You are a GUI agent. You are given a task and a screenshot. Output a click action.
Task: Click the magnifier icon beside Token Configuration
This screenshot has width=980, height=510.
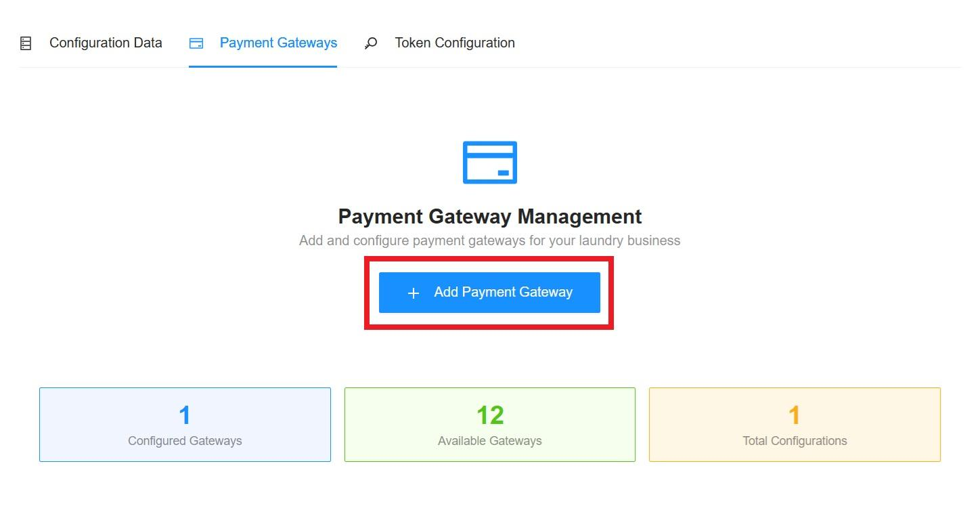pos(371,43)
